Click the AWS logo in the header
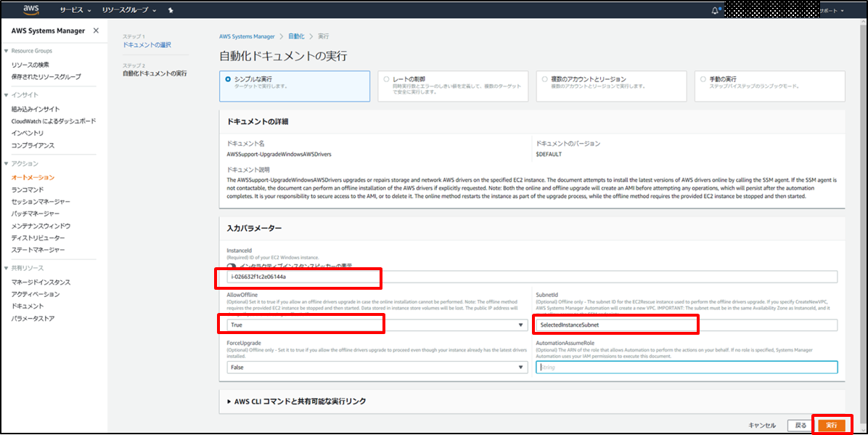The width and height of the screenshot is (868, 435). point(30,10)
